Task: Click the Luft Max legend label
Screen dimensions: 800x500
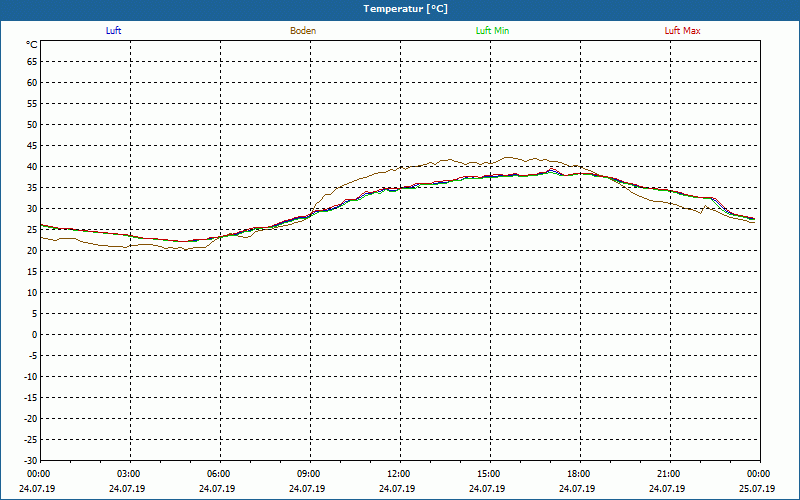Action: (x=682, y=31)
